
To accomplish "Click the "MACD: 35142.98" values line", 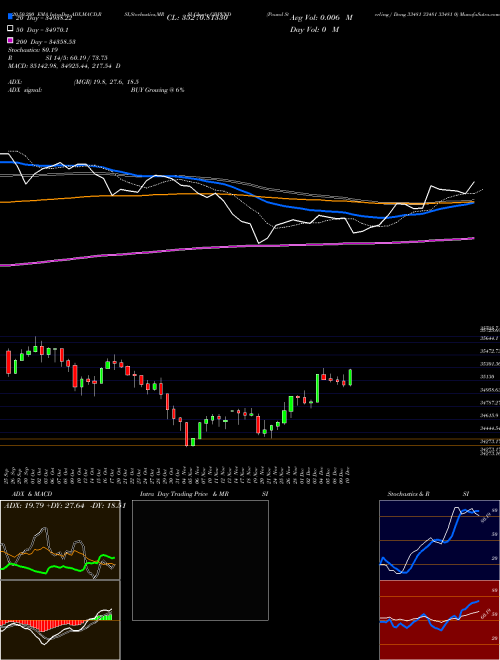I will [x=64, y=66].
